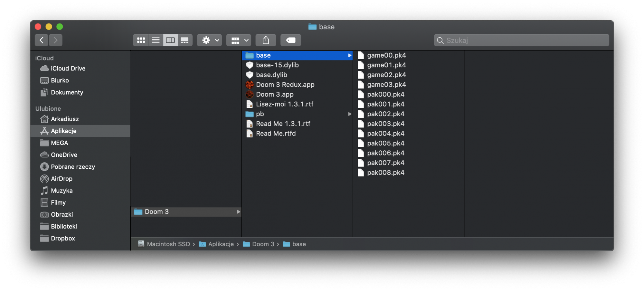Open MEGA folder in sidebar
This screenshot has width=644, height=291.
[80, 143]
